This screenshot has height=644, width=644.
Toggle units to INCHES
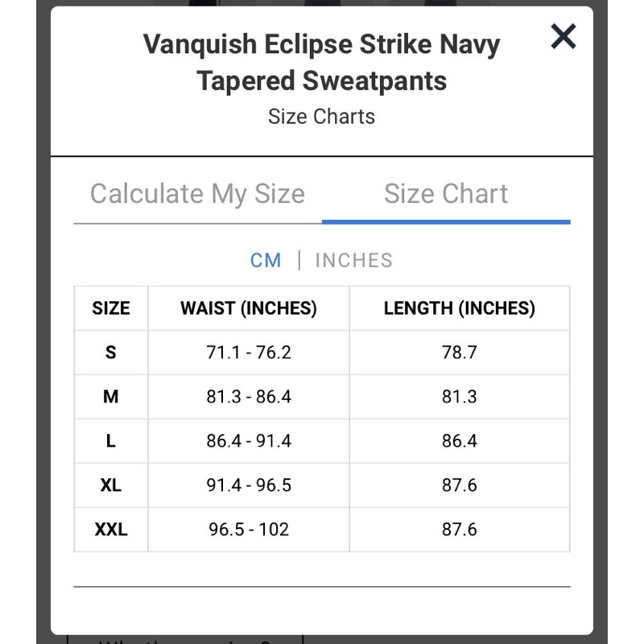(354, 261)
